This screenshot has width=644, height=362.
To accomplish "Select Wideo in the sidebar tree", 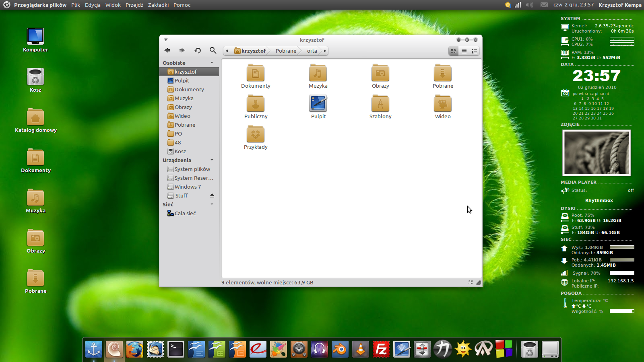I will [183, 116].
